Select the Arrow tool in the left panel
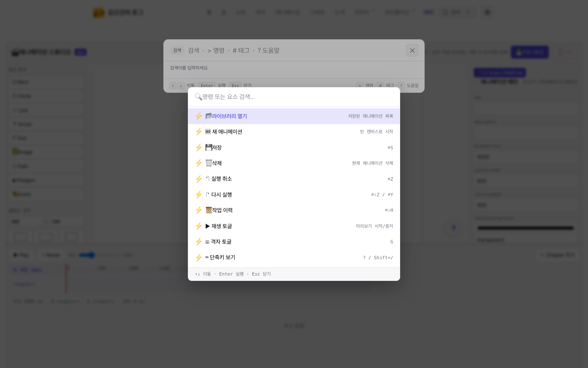 46,124
